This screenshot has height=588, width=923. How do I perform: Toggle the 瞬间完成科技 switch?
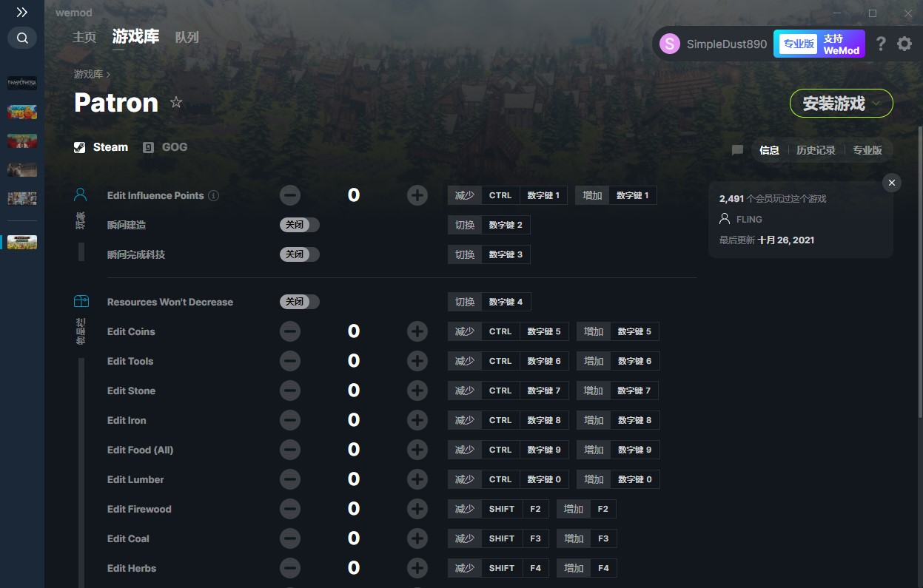[299, 254]
